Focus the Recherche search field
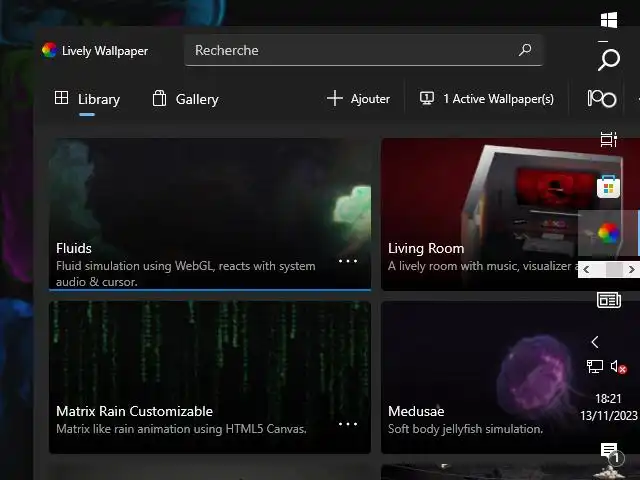Screen dimensions: 640x480 [363, 50]
